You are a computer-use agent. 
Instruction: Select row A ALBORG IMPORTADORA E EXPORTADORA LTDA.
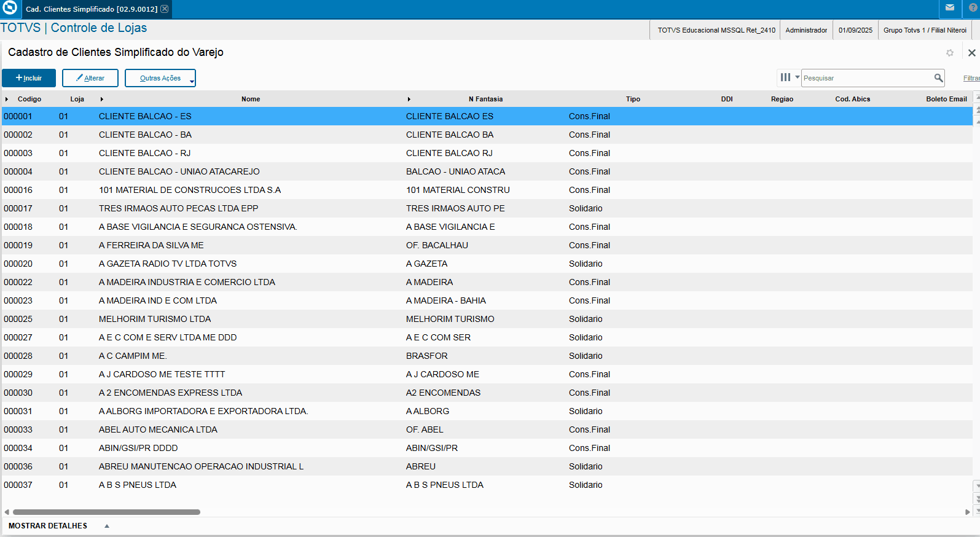click(487, 411)
